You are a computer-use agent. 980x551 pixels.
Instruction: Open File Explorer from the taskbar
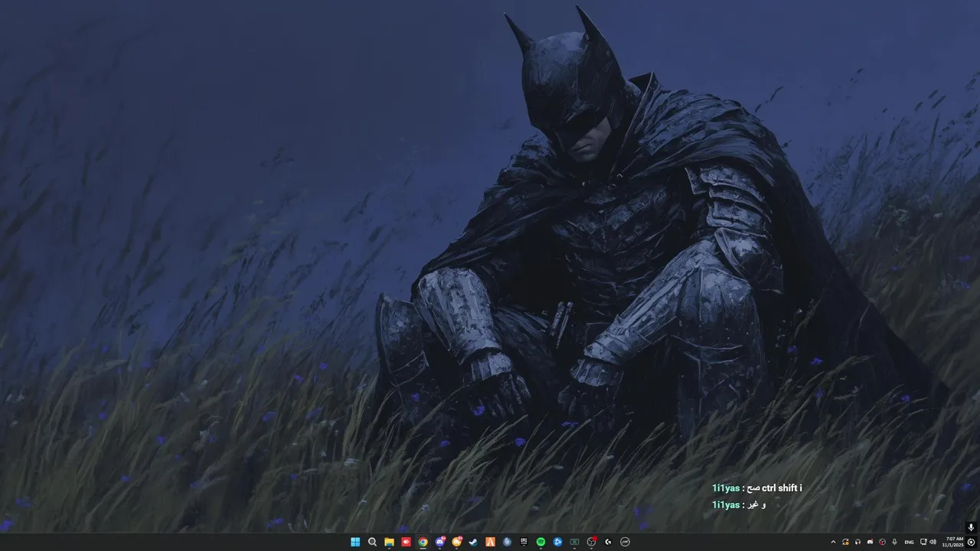(389, 542)
